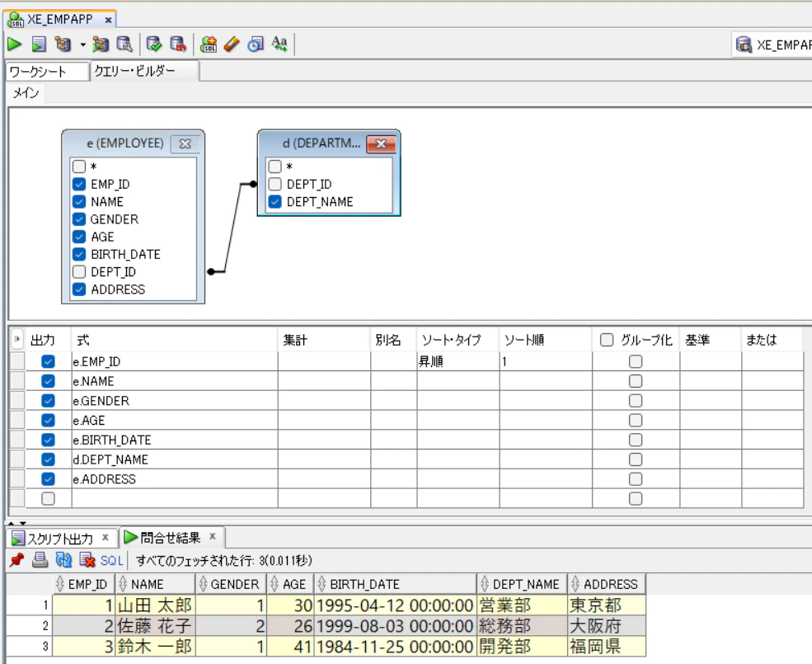Click the SQL History clock icon
The width and height of the screenshot is (812, 664).
pyautogui.click(x=256, y=45)
